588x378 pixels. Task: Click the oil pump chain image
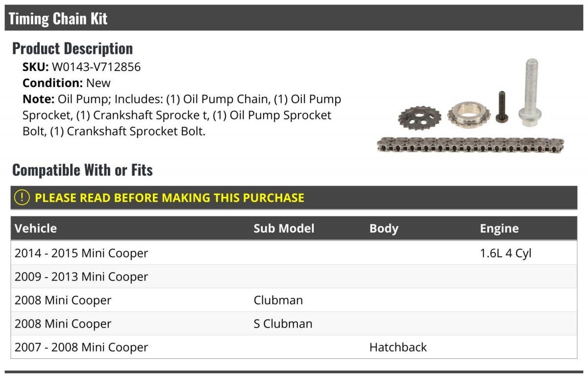[470, 145]
